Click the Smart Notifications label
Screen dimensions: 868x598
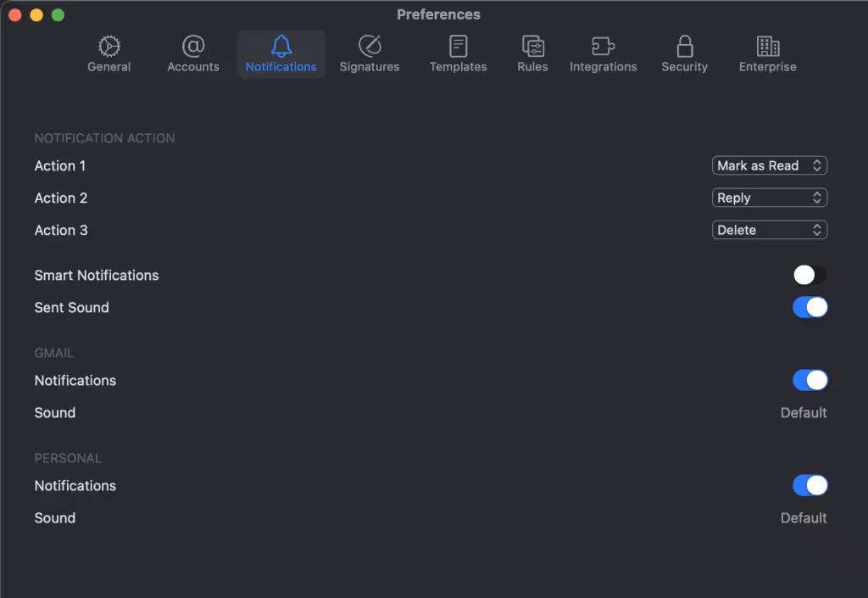tap(97, 275)
